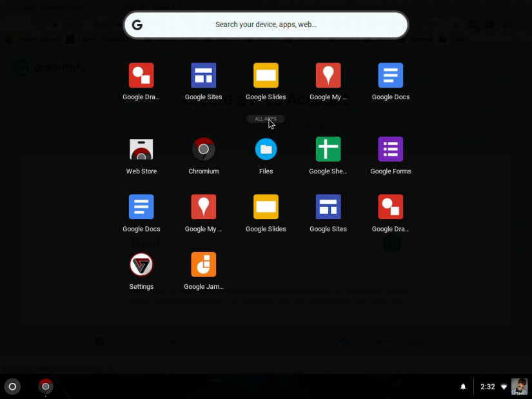Click the ALL APPS label button
The height and width of the screenshot is (399, 532).
tap(266, 119)
